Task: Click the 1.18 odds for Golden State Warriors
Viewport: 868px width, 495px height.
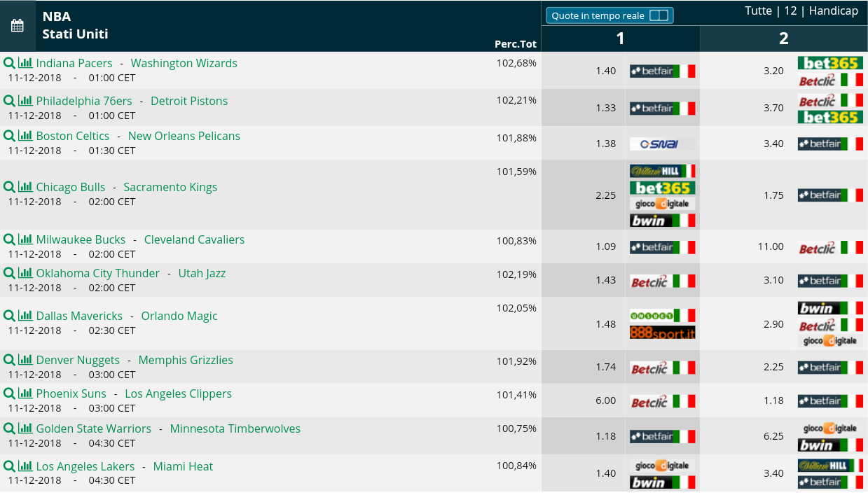Action: tap(606, 435)
